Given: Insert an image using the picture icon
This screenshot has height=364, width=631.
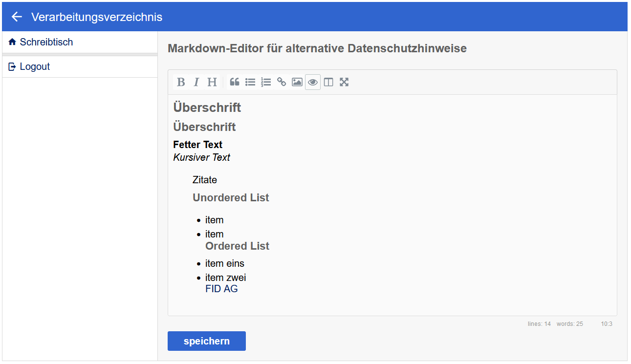Looking at the screenshot, I should tap(297, 82).
